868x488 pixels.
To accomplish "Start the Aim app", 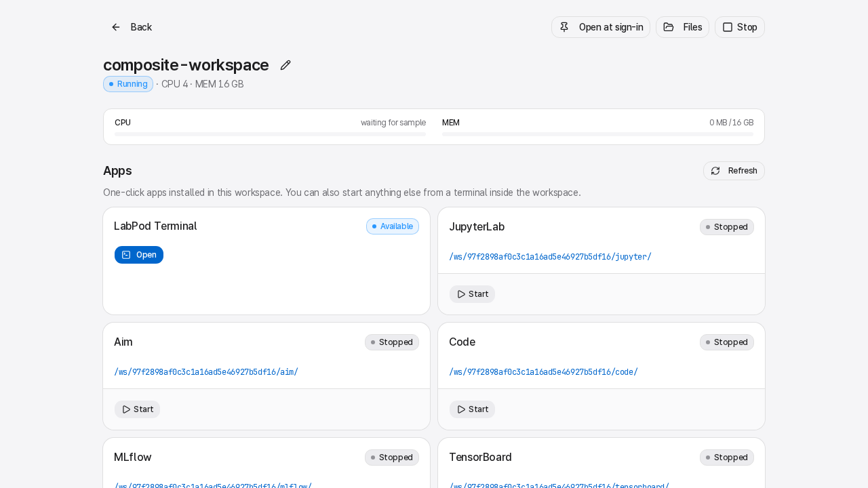I will (137, 409).
